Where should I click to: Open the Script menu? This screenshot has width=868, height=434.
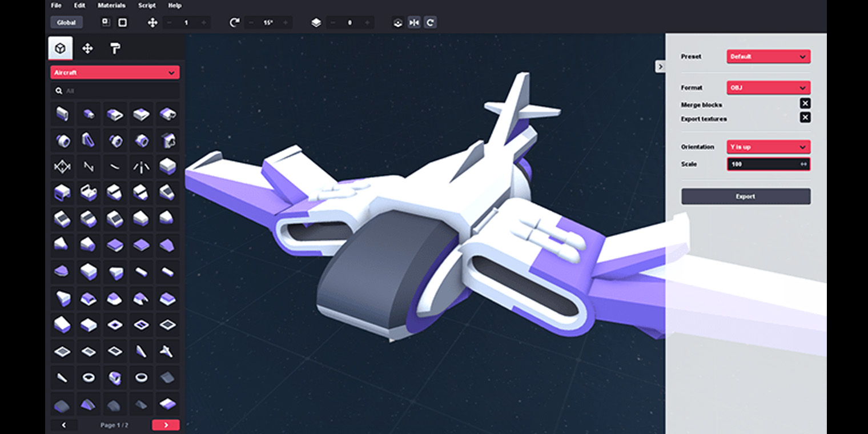[x=146, y=5]
